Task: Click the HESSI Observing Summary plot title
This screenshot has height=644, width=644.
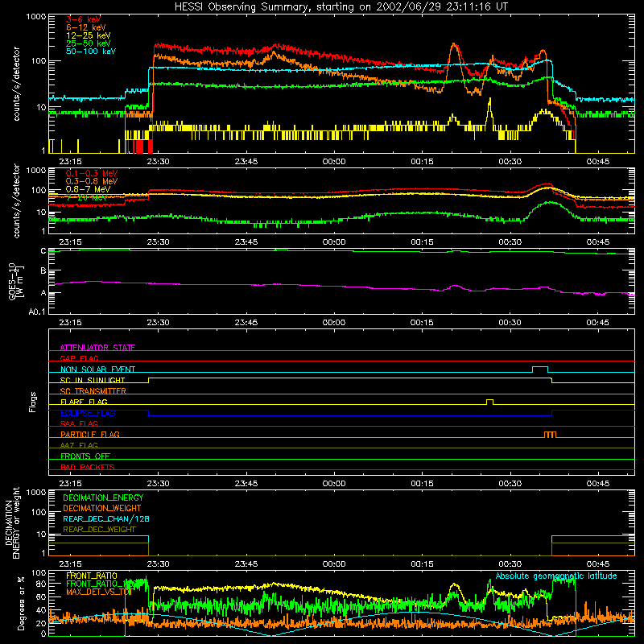Action: coord(341,7)
